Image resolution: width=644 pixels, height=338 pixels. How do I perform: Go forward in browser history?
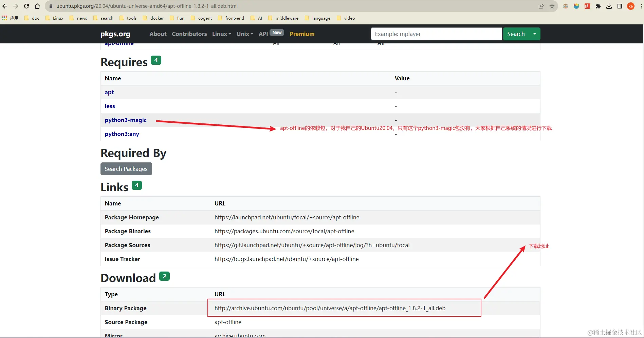(16, 6)
